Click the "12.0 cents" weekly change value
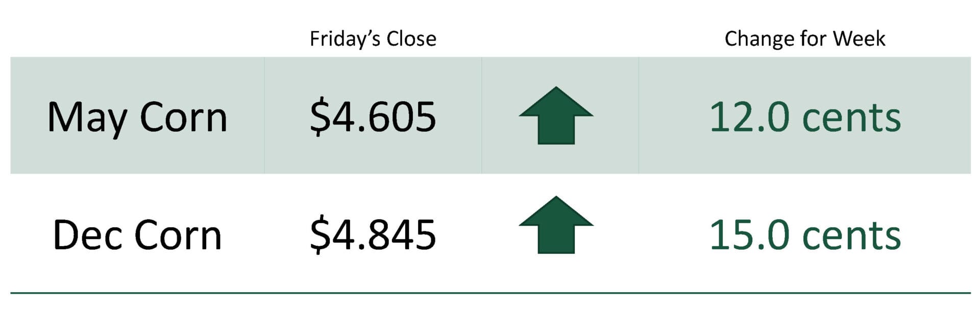980x310 pixels. click(804, 117)
